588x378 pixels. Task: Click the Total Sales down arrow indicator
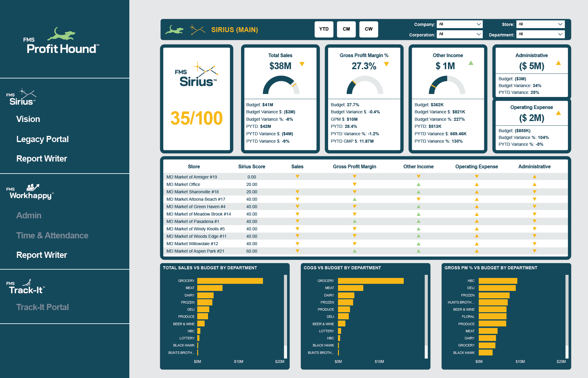[302, 64]
